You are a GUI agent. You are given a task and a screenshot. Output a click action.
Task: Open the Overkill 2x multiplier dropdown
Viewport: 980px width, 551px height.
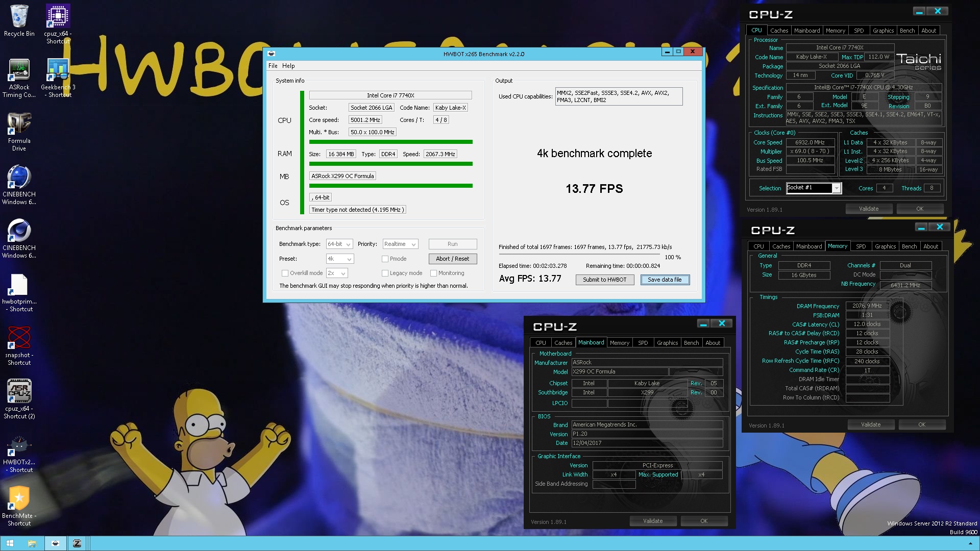click(337, 273)
